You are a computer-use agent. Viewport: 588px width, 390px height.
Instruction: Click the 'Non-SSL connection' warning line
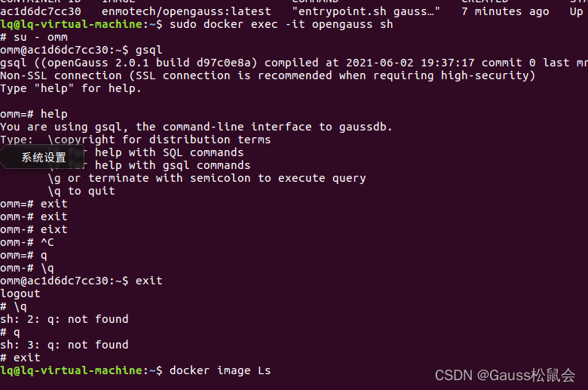click(x=268, y=76)
